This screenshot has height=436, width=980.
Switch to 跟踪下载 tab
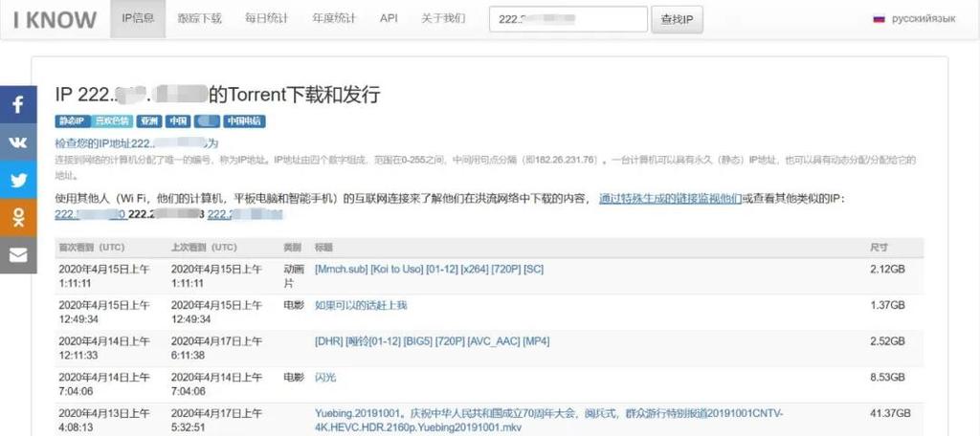point(199,18)
